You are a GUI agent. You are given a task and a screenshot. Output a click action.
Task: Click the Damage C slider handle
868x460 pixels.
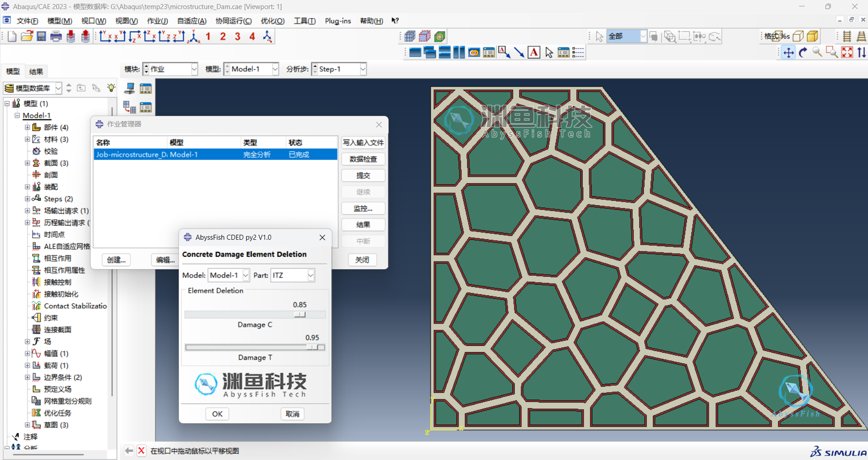click(x=300, y=314)
